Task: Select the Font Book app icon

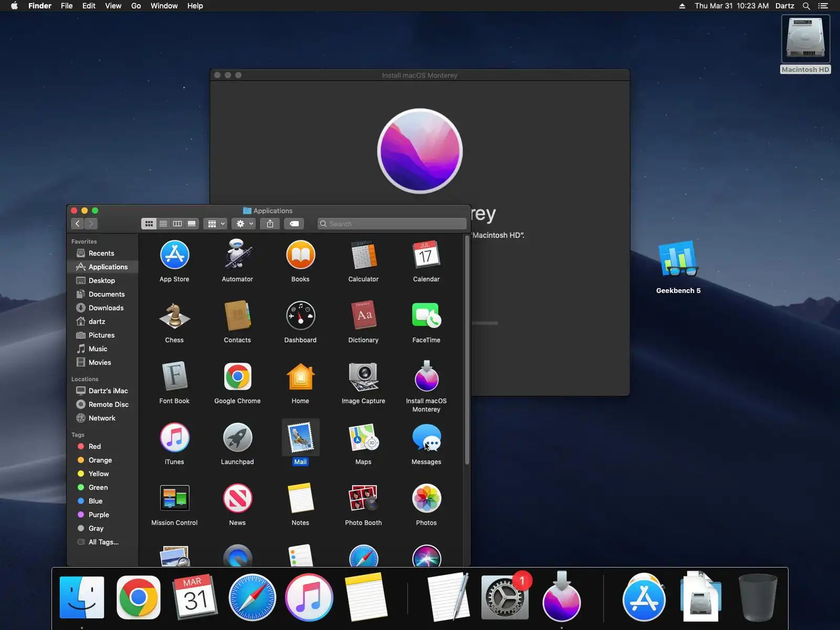Action: (174, 377)
